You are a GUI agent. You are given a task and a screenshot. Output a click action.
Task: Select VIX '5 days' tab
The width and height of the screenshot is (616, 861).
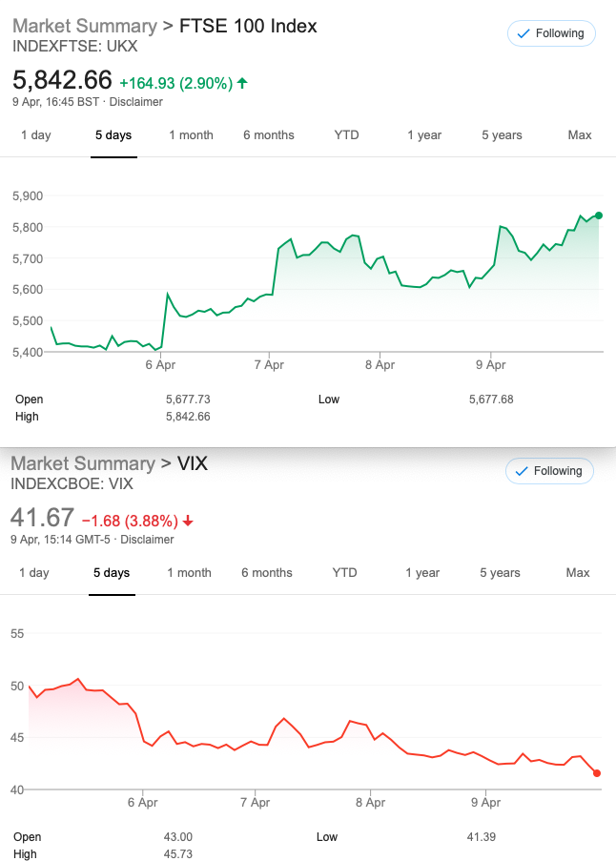click(x=112, y=573)
